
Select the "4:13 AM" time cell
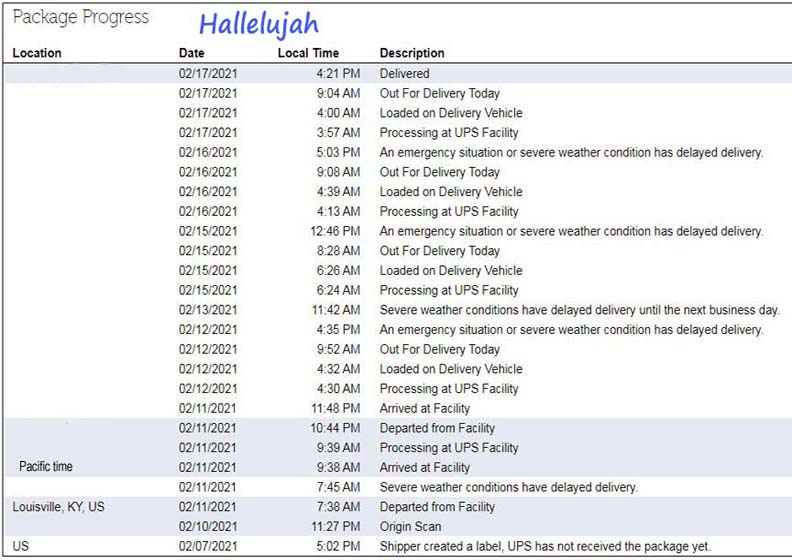pyautogui.click(x=338, y=212)
